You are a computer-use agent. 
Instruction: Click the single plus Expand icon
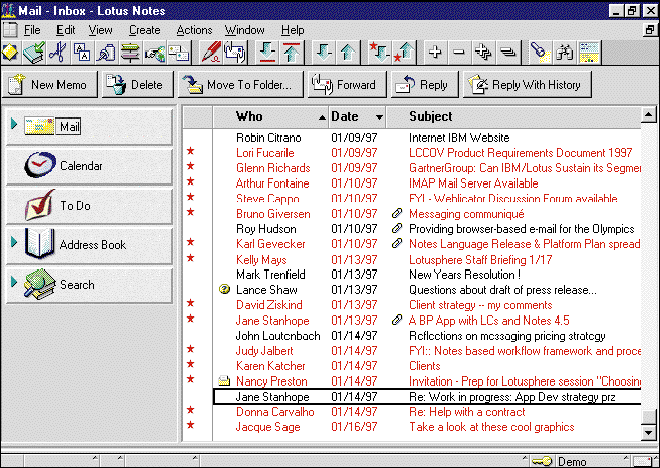435,53
